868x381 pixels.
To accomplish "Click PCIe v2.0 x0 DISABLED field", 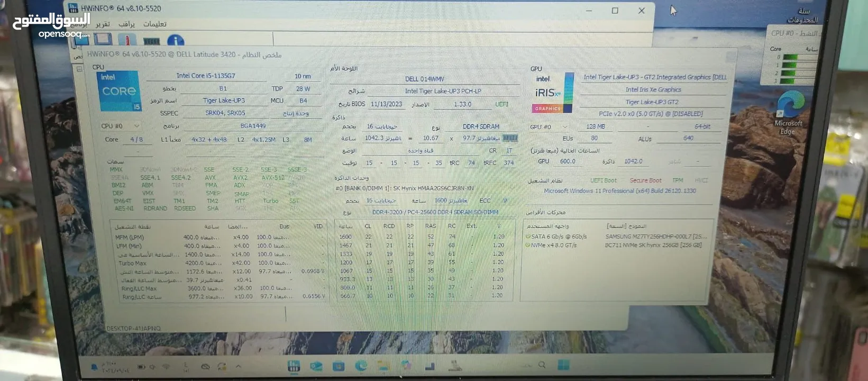I will pyautogui.click(x=651, y=114).
